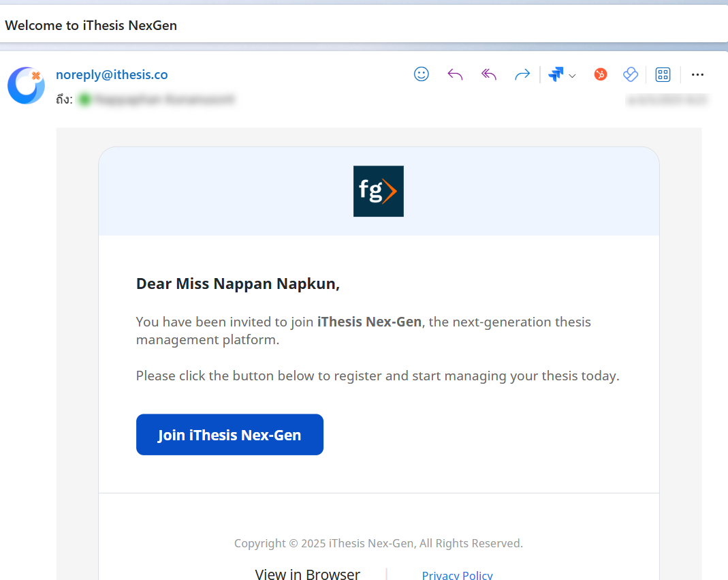The width and height of the screenshot is (728, 580).
Task: Click the bold iThesis Nex-Gen text in body
Action: click(x=370, y=322)
